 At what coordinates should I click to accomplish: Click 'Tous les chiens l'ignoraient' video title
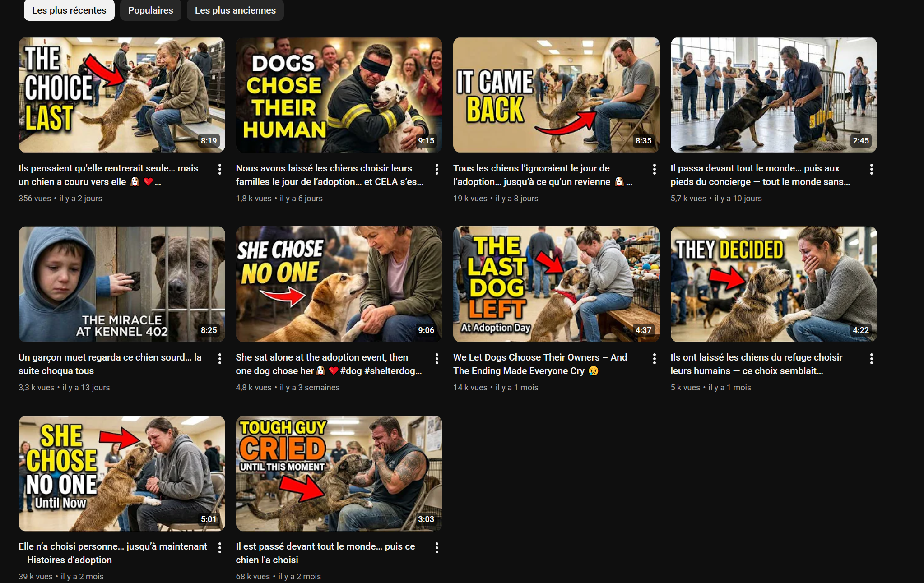coord(531,168)
